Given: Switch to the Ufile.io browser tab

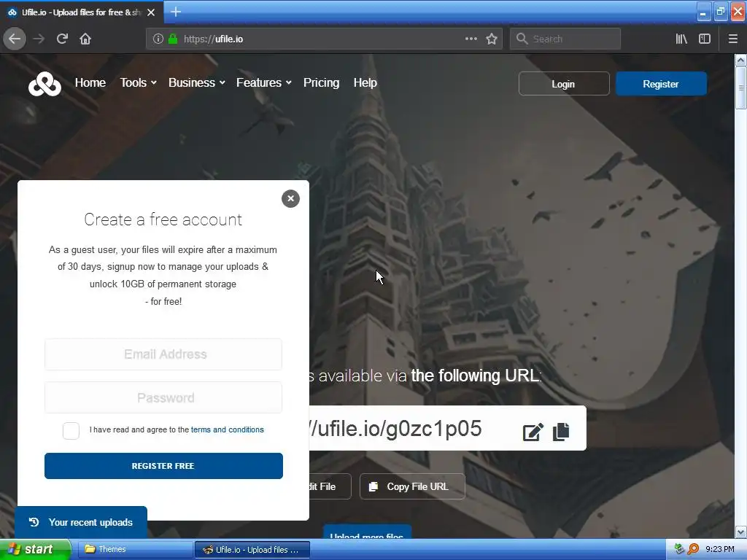Looking at the screenshot, I should [x=81, y=12].
